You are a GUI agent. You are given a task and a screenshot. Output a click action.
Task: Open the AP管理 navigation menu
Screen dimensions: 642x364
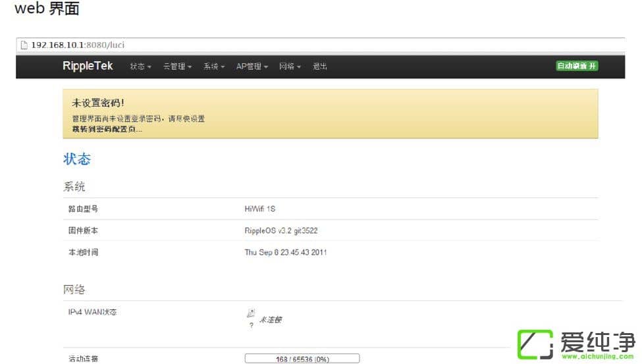(x=252, y=66)
